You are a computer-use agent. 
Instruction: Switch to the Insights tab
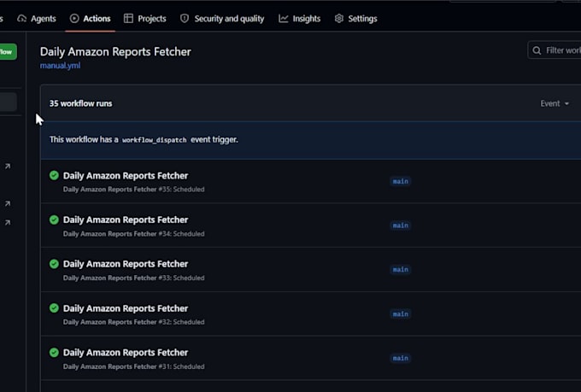pos(299,19)
